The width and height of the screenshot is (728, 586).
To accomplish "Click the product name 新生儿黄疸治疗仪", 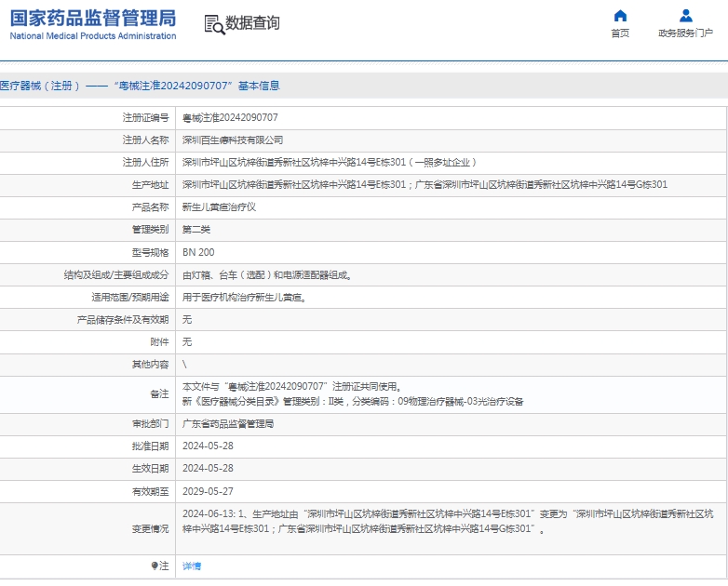I will (219, 206).
